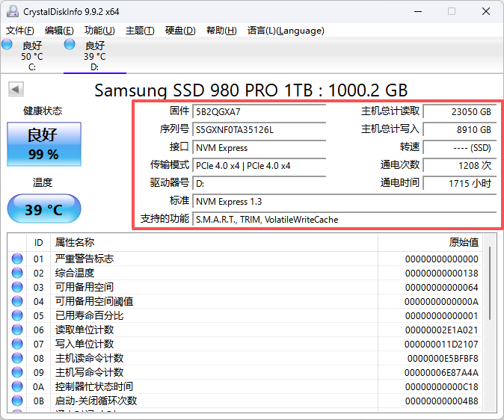Screen dimensions: 504x420
Task: Click status orb of attribute 05 已用寿命百分比
Action: click(17, 315)
